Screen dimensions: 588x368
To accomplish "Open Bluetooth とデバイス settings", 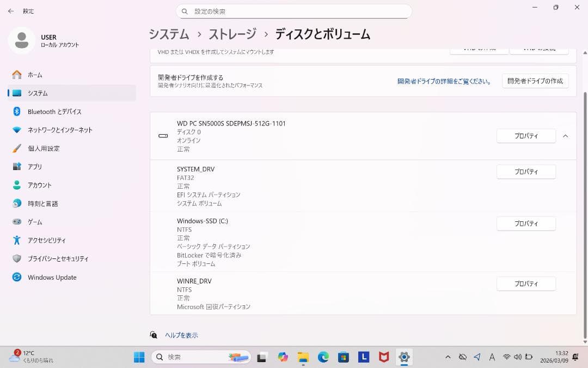I will (x=72, y=112).
